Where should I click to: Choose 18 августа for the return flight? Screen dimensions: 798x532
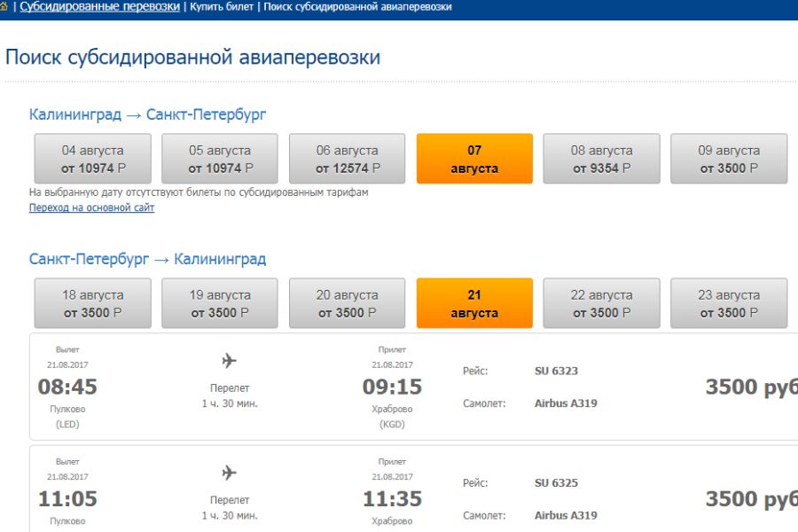pos(92,303)
